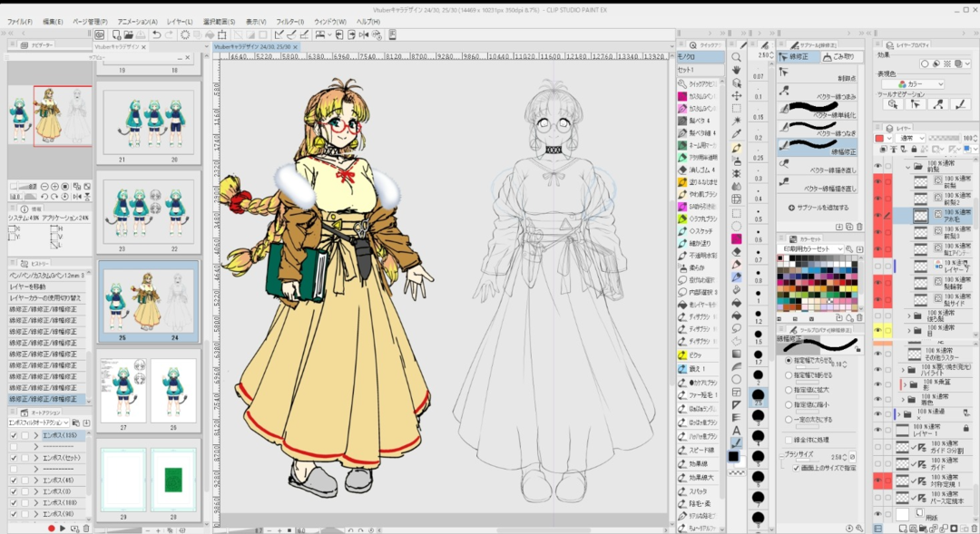The image size is (980, 534).
Task: Open the フィルター menu
Action: 289,21
